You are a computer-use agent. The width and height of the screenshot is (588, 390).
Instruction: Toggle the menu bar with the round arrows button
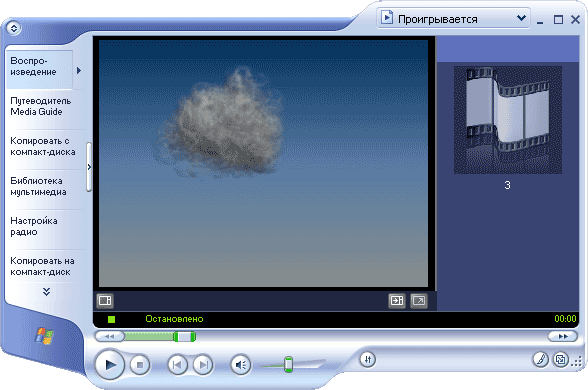pyautogui.click(x=14, y=28)
